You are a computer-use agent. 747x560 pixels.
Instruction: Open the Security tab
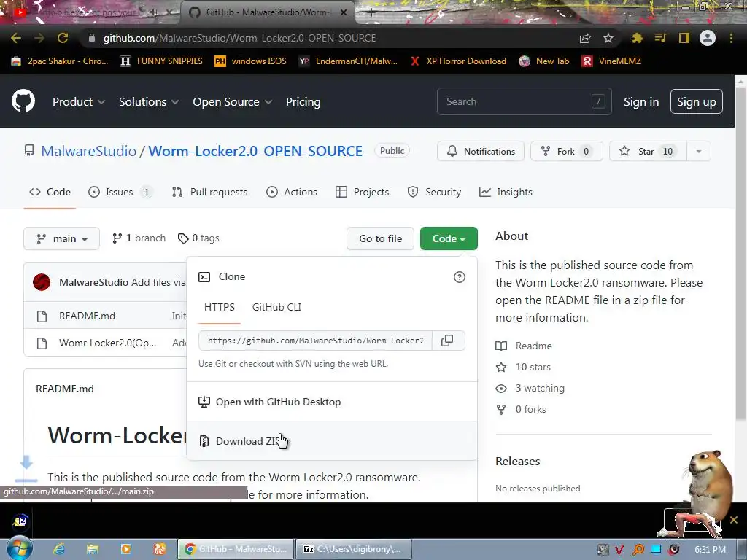pyautogui.click(x=434, y=192)
